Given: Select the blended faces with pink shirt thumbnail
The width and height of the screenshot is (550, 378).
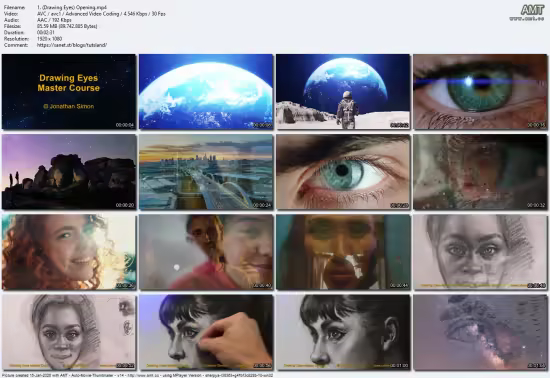Looking at the screenshot, I should pyautogui.click(x=206, y=252).
